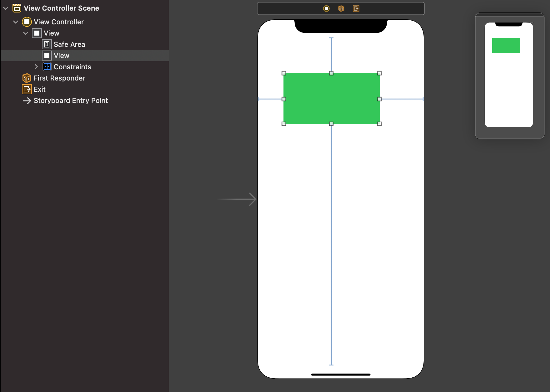Click the bottom-left resize handle of green view
This screenshot has height=392, width=550.
[x=284, y=124]
